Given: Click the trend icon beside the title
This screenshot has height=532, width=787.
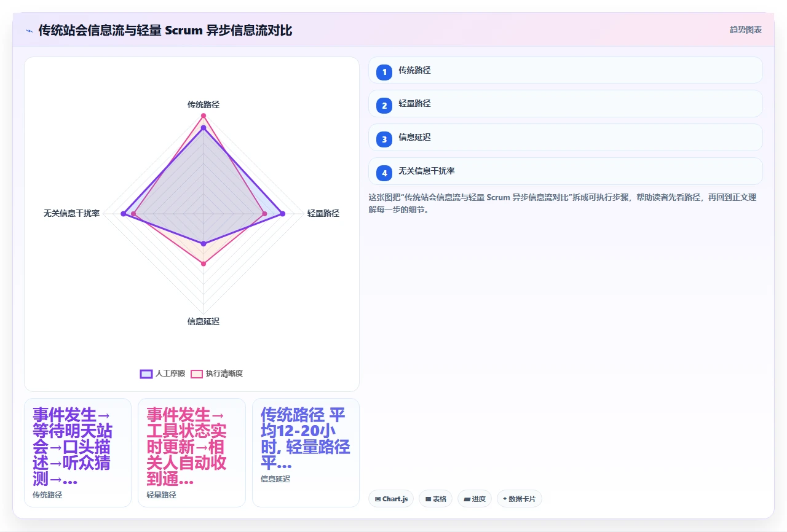Looking at the screenshot, I should 29,30.
